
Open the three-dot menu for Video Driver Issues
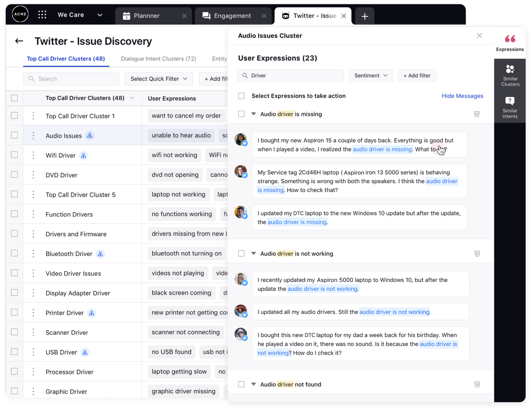[x=33, y=273]
